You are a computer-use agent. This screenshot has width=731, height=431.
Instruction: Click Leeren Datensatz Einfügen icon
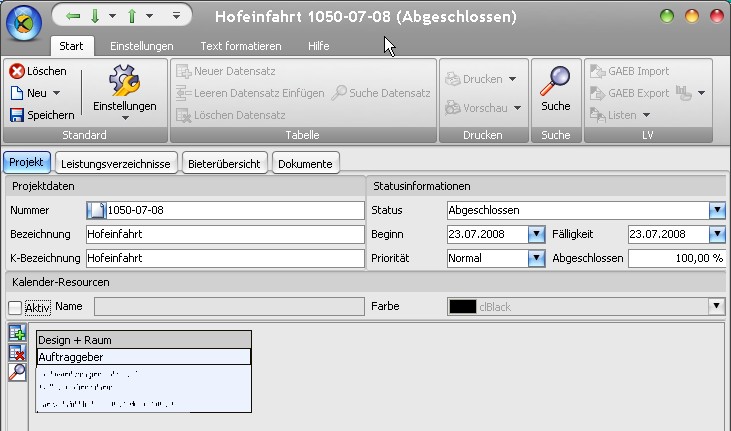184,93
